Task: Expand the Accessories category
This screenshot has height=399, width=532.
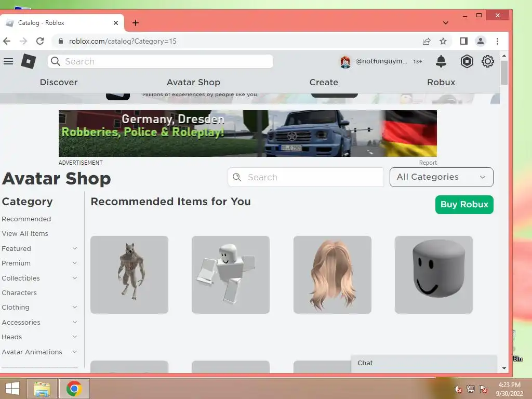Action: 75,322
